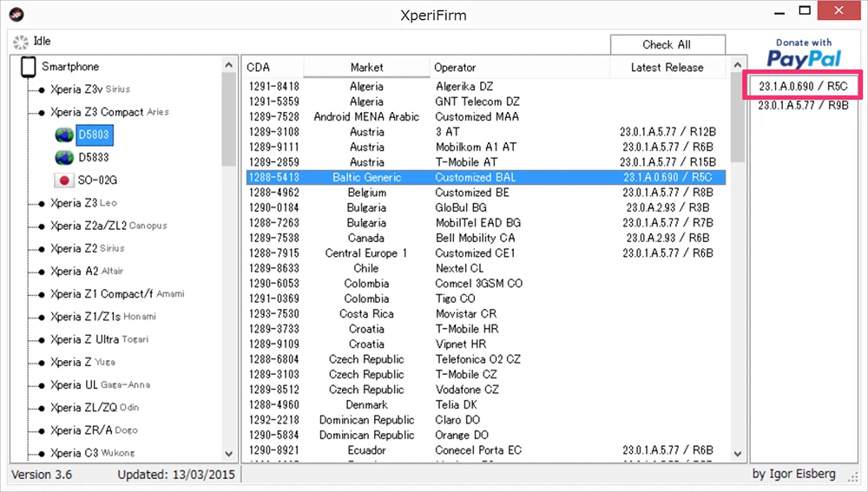Click the XperiFirm app logo in title bar

(x=16, y=15)
